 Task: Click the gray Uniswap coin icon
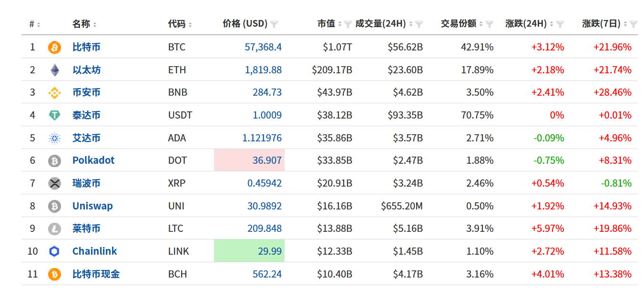coord(54,206)
